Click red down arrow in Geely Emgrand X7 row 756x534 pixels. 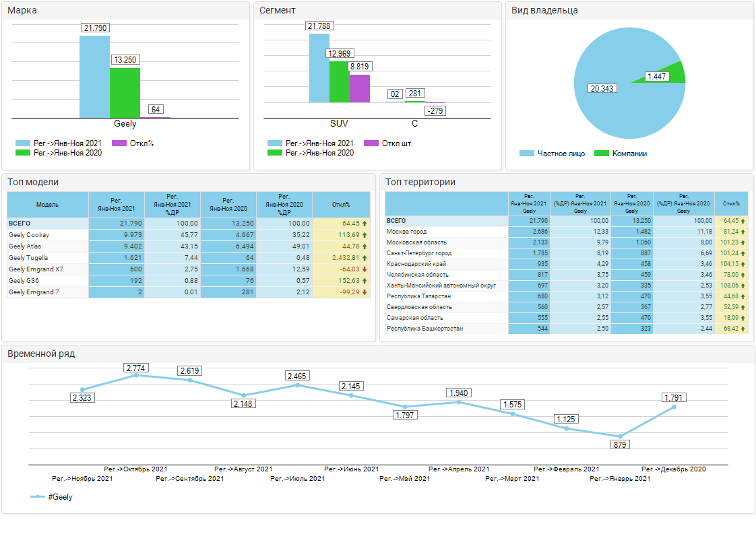click(x=365, y=269)
